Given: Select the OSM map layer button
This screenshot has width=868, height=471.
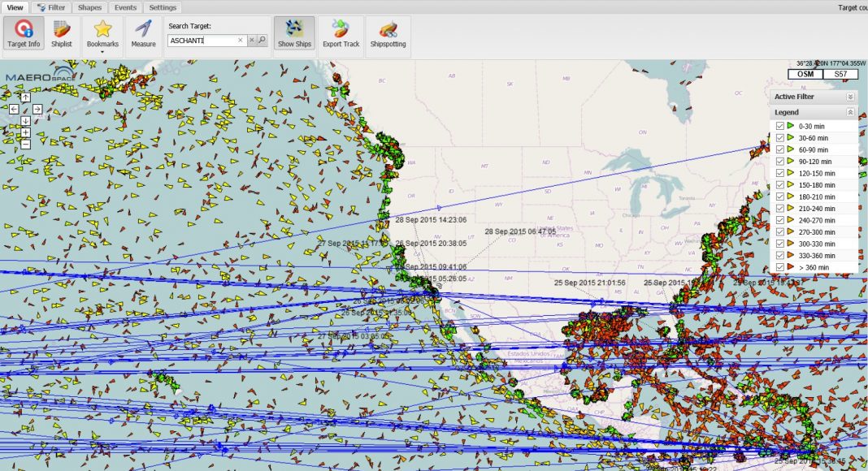Looking at the screenshot, I should pos(805,74).
